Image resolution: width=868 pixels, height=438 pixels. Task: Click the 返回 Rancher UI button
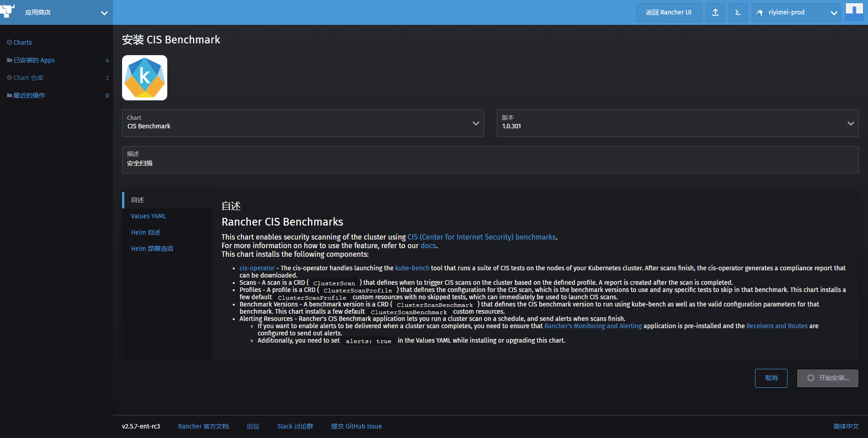pyautogui.click(x=669, y=13)
